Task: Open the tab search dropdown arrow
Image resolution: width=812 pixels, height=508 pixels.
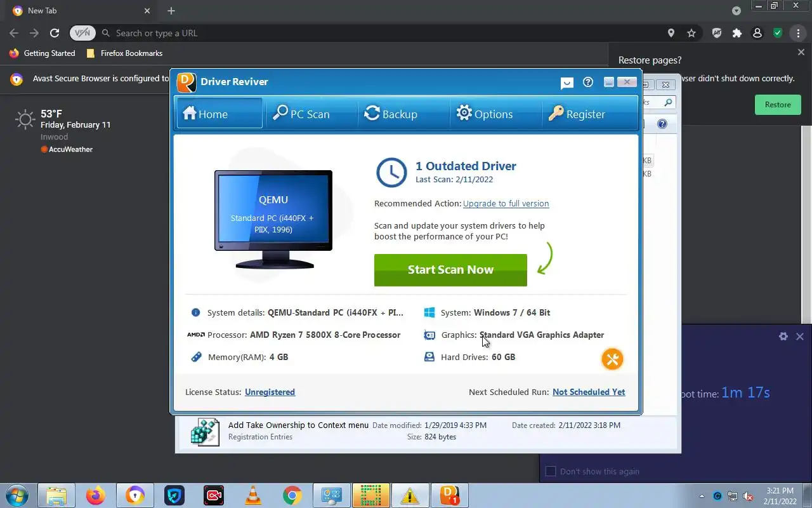Action: [737, 11]
